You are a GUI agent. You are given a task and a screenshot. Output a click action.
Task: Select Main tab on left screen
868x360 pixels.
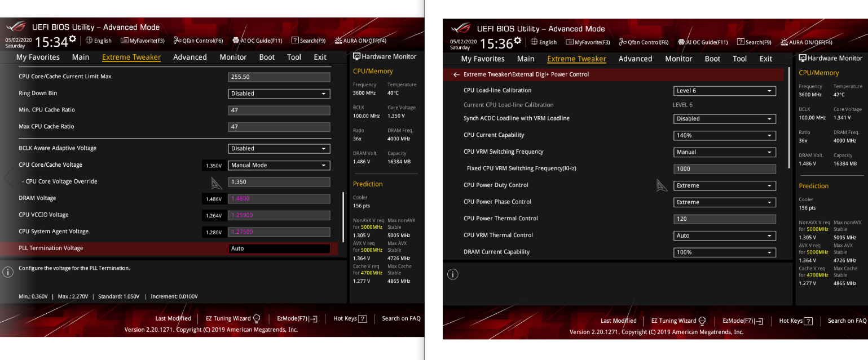[x=81, y=57]
